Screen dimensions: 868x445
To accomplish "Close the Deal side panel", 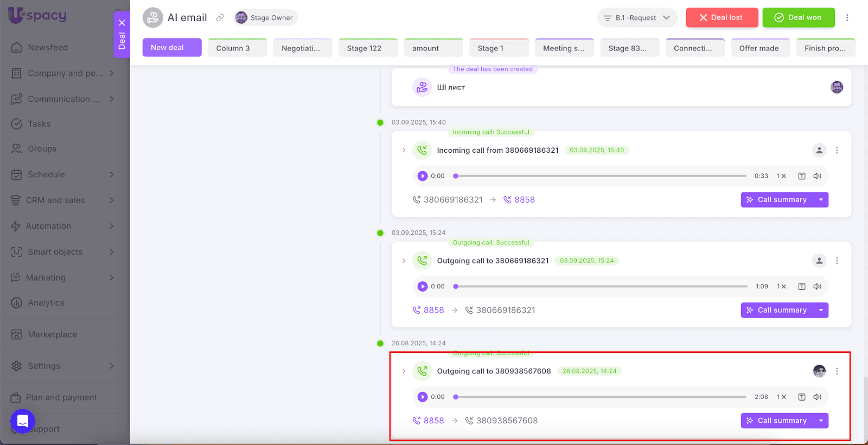I will [122, 23].
